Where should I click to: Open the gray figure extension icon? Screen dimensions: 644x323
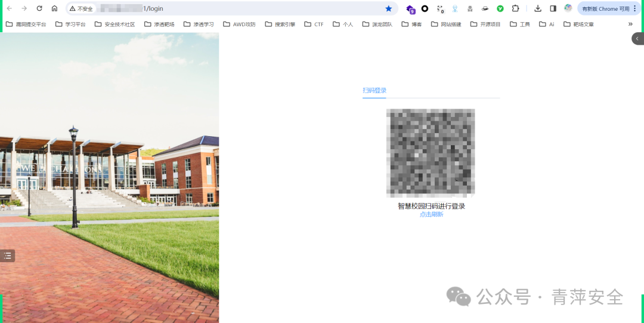(470, 8)
